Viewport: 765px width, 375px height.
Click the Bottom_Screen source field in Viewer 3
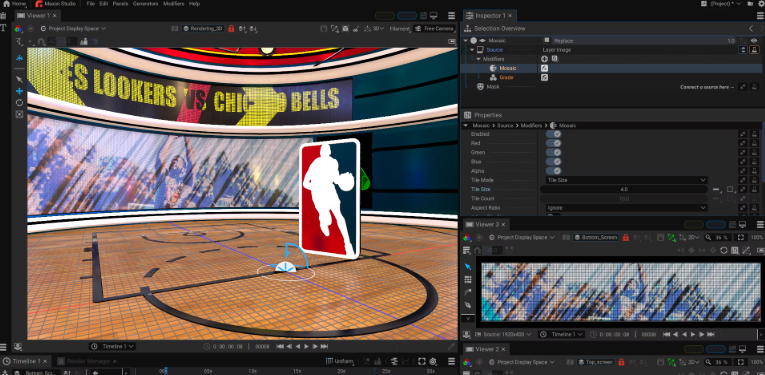click(x=595, y=237)
